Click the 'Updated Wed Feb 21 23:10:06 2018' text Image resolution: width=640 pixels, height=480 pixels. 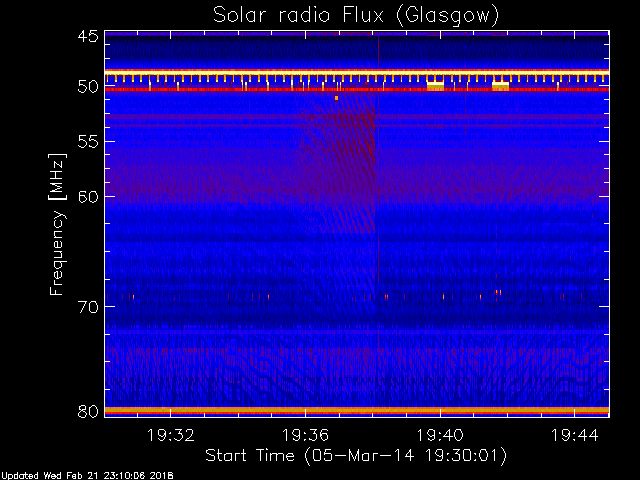87,476
